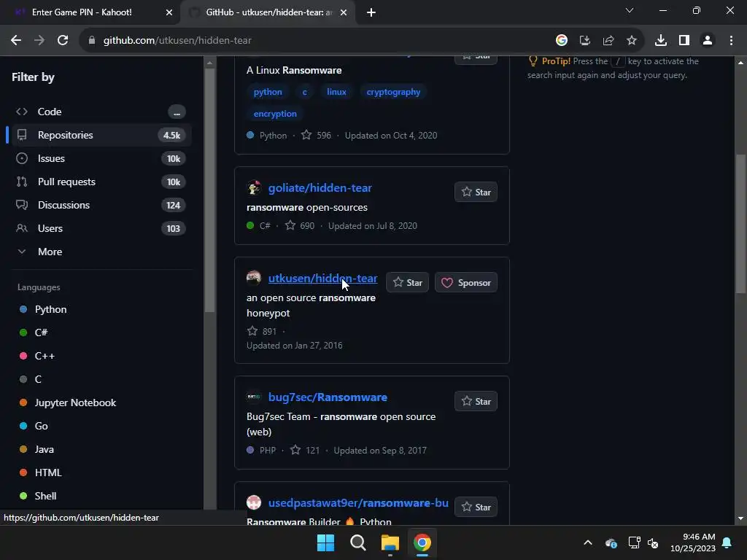Viewport: 747px width, 560px height.
Task: Open File Explorer from taskbar
Action: [x=390, y=542]
